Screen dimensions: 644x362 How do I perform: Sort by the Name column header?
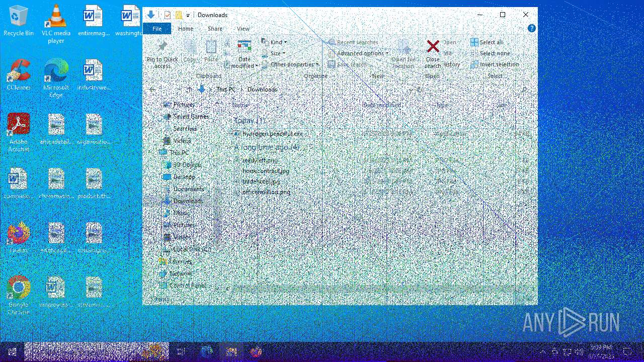point(240,105)
